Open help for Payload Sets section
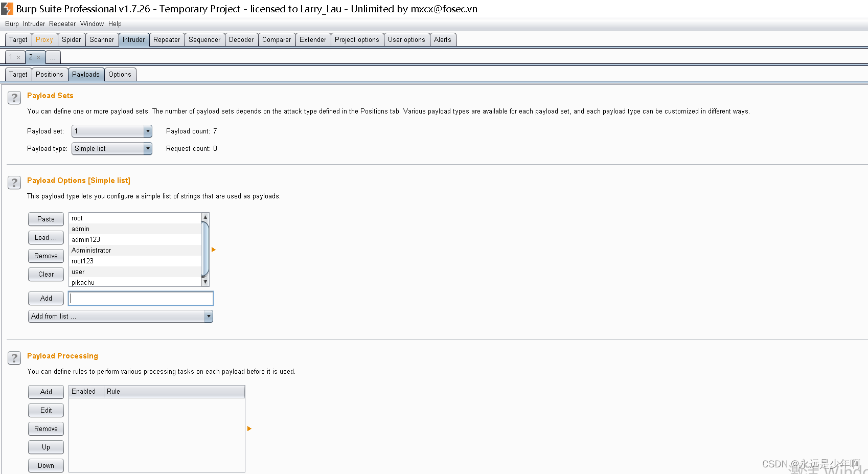Image resolution: width=868 pixels, height=474 pixels. [x=14, y=98]
